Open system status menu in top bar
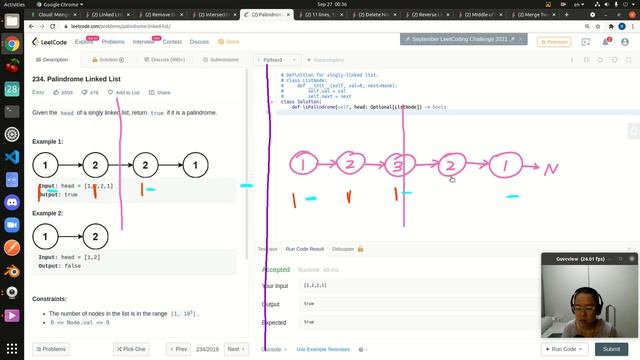Viewport: 640px width, 360px height. click(615, 4)
